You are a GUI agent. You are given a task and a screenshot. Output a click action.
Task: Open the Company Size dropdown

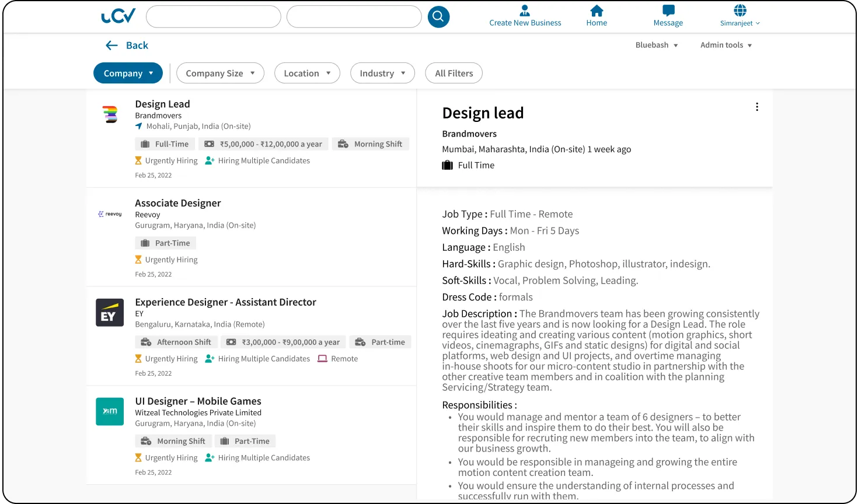[x=220, y=73]
